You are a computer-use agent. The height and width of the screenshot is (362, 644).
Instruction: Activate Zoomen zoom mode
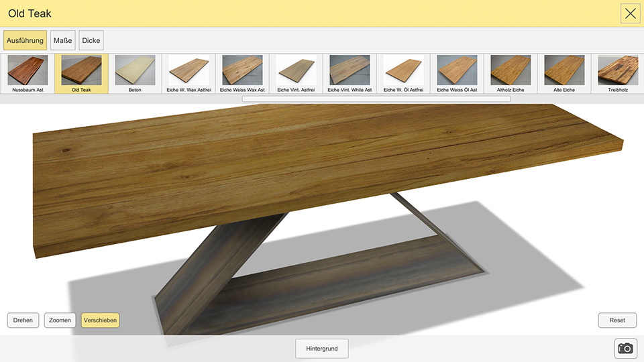[60, 320]
